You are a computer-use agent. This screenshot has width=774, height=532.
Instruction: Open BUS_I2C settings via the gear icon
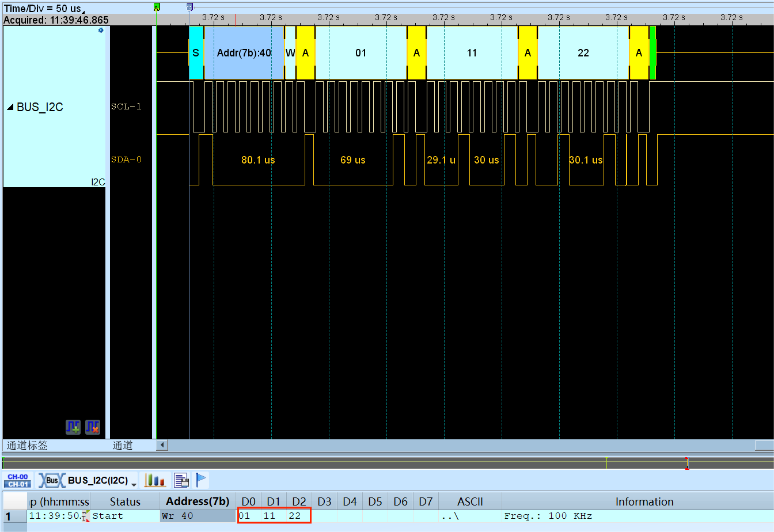[100, 31]
